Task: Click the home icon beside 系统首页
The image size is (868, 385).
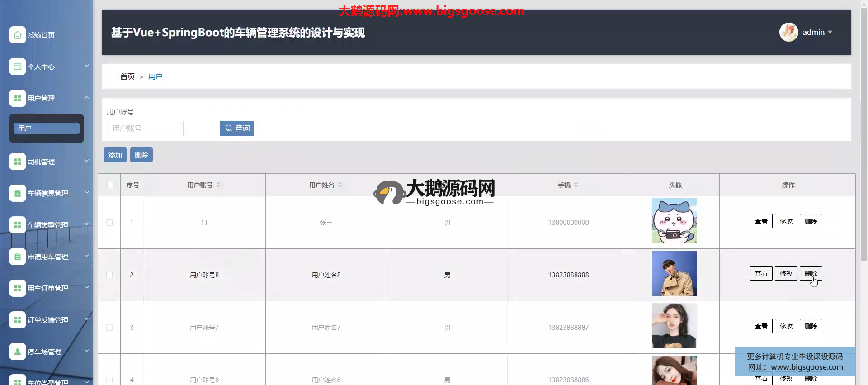Action: point(17,35)
